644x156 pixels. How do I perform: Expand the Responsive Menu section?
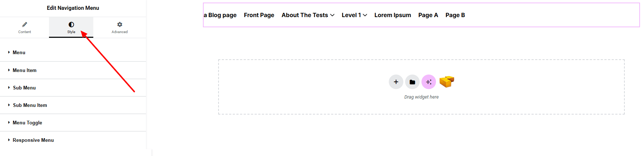pos(33,140)
